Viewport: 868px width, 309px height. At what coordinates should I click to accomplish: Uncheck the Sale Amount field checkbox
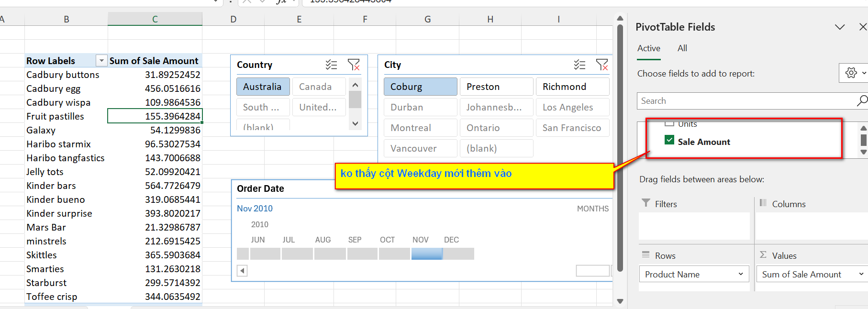click(x=669, y=140)
